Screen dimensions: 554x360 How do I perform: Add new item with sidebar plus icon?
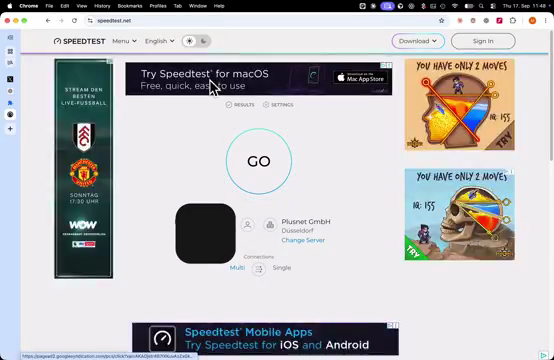(x=10, y=129)
